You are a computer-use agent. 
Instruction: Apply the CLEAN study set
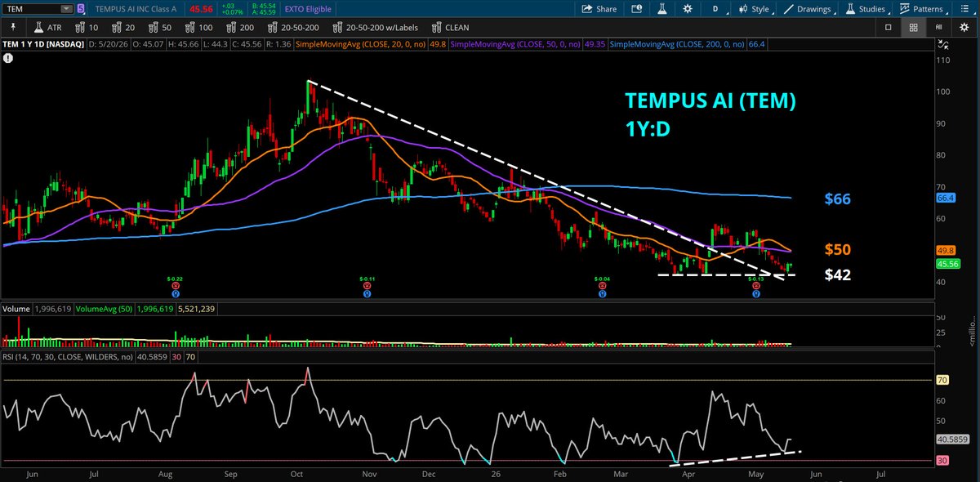pyautogui.click(x=452, y=27)
